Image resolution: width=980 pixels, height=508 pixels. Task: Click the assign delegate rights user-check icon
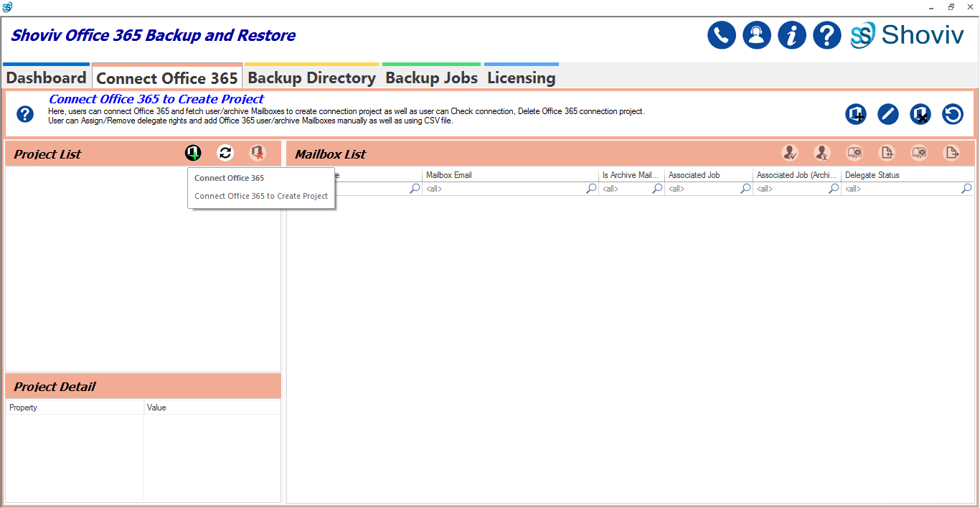[x=790, y=153]
